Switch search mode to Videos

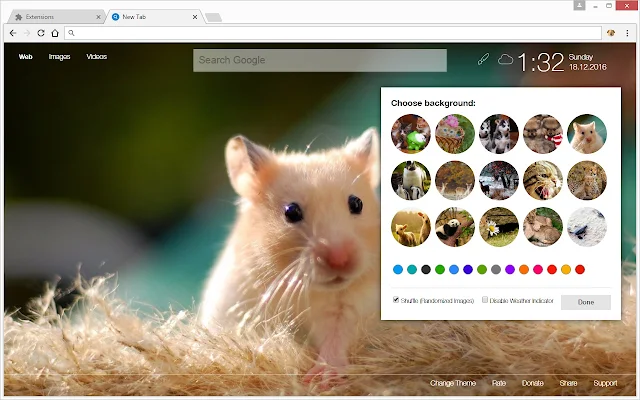tap(97, 57)
